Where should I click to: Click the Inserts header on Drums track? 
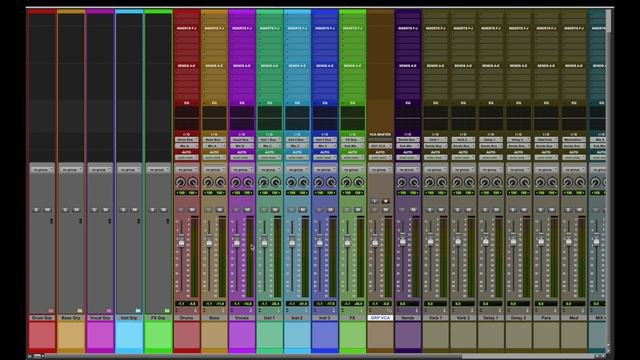pos(187,28)
